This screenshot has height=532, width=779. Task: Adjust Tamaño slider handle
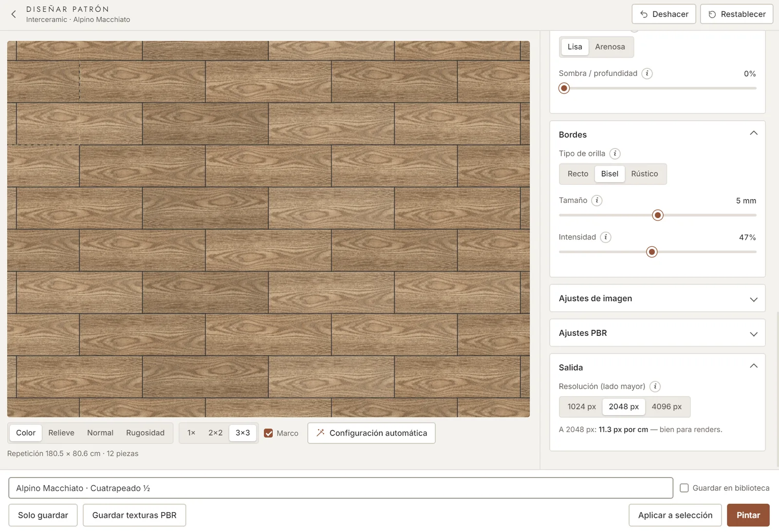658,215
